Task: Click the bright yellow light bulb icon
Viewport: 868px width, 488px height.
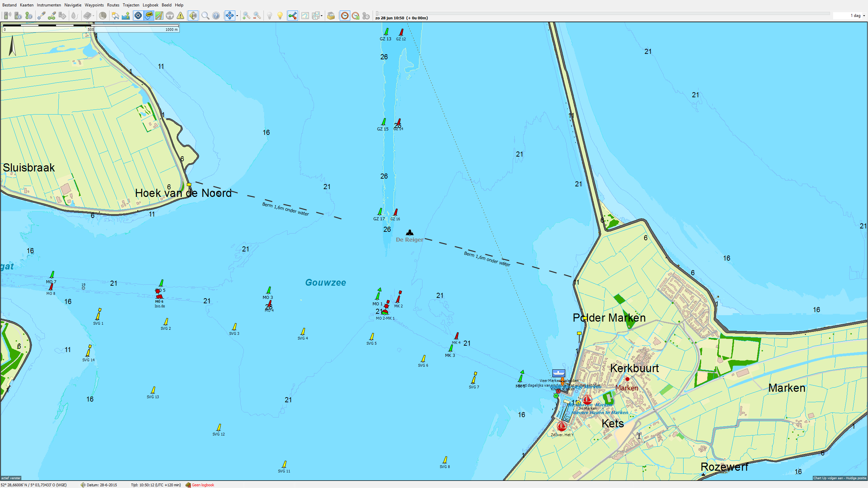Action: click(280, 16)
